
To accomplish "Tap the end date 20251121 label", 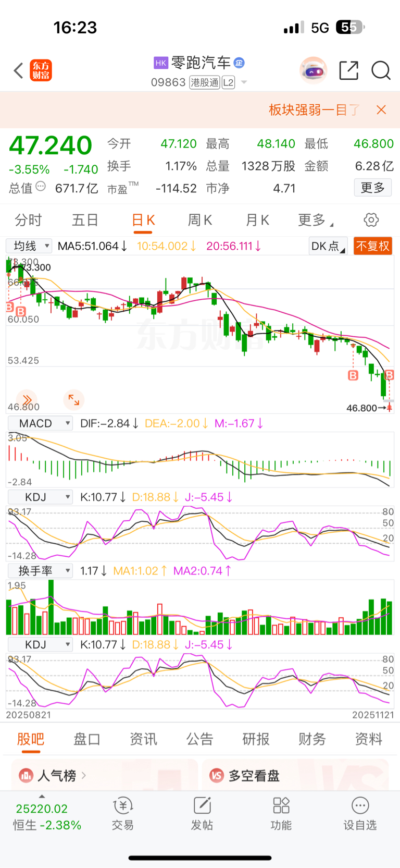I will 373,715.
